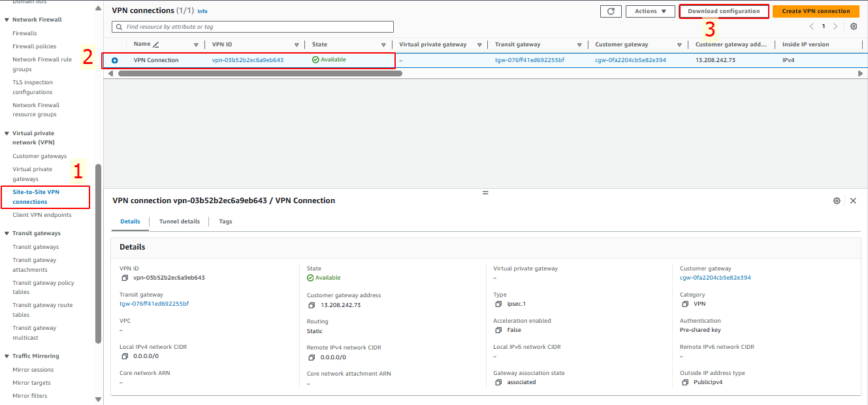This screenshot has height=405, width=868.
Task: Click the split panel icon above the details
Action: point(485,193)
